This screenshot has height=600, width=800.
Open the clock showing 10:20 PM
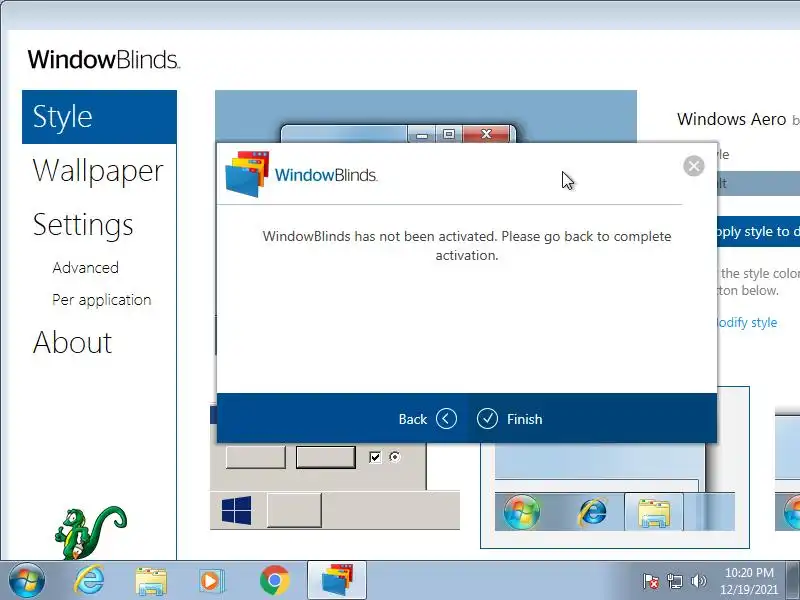[749, 581]
